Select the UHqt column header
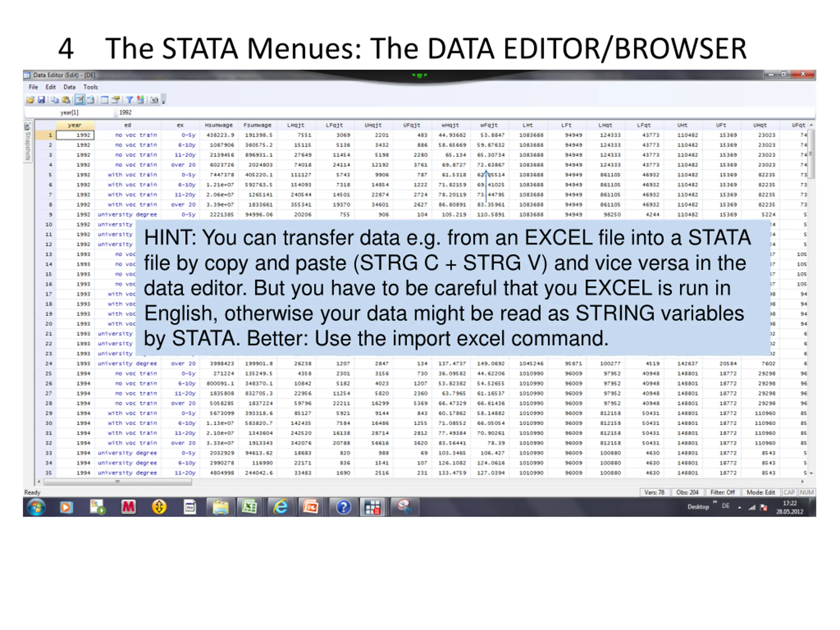Viewport: 840px width, 630px height. click(x=760, y=125)
